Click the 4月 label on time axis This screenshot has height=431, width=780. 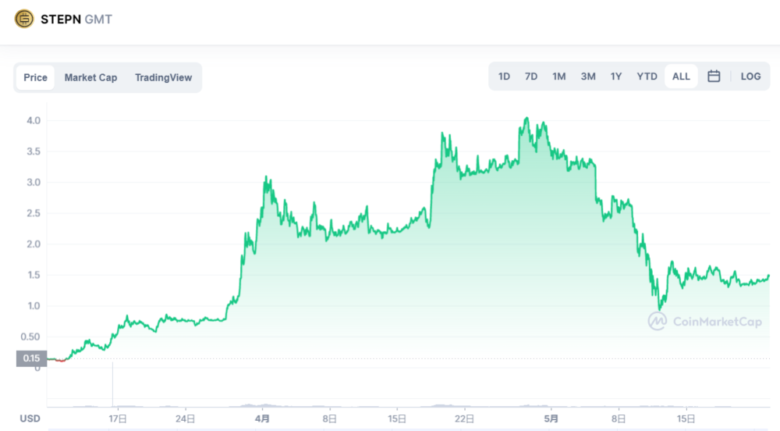coord(262,419)
